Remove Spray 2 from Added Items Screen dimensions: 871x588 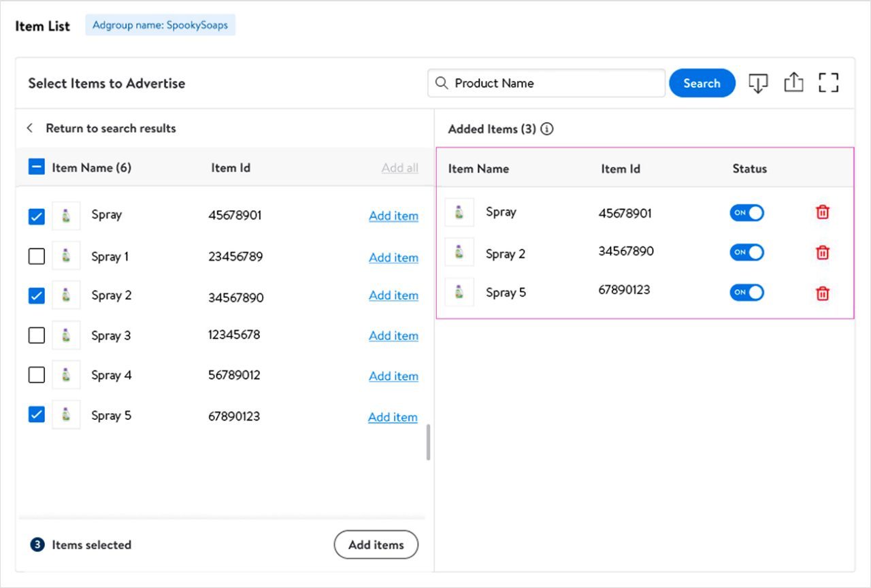coord(822,252)
